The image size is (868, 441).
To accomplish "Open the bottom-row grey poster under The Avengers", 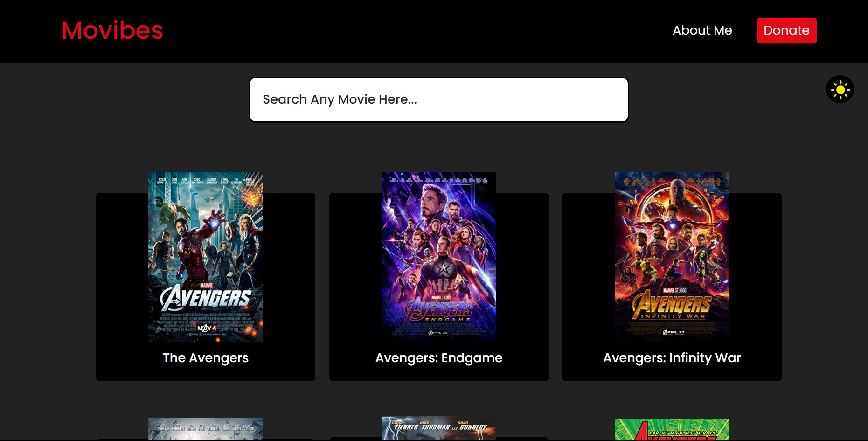I will 206,429.
